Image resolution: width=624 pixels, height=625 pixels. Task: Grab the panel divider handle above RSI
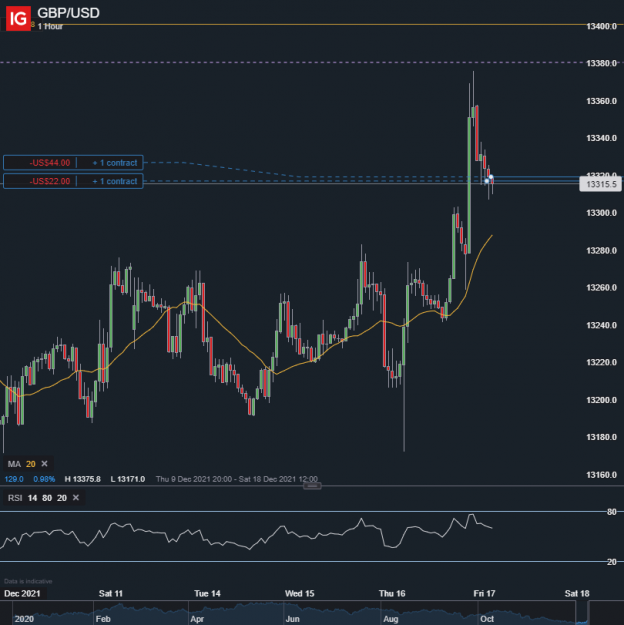[312, 486]
